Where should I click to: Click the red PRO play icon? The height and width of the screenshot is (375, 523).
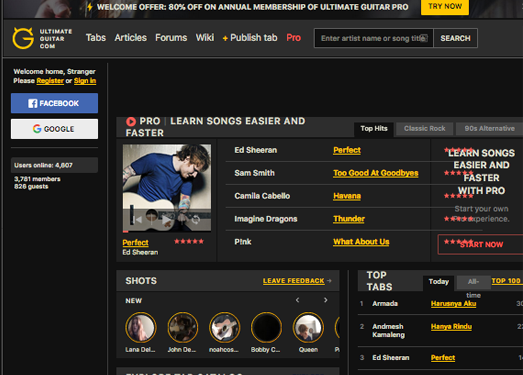131,121
